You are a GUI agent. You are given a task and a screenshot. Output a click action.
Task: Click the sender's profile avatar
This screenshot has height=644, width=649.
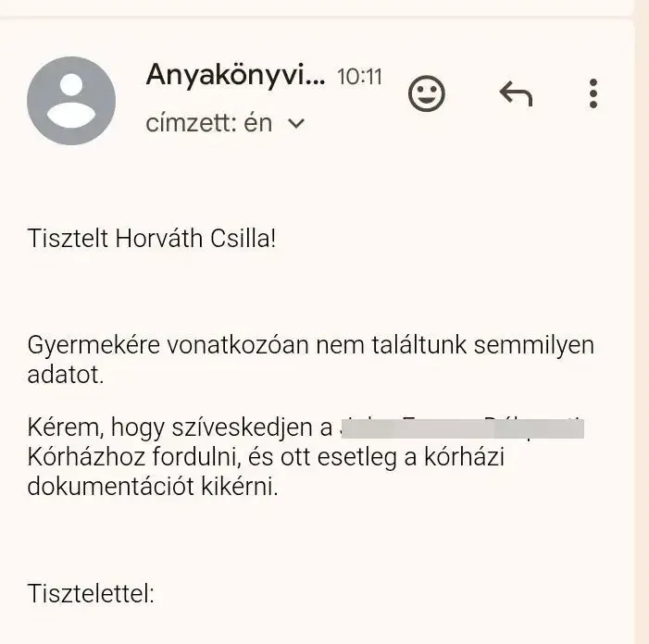(71, 101)
